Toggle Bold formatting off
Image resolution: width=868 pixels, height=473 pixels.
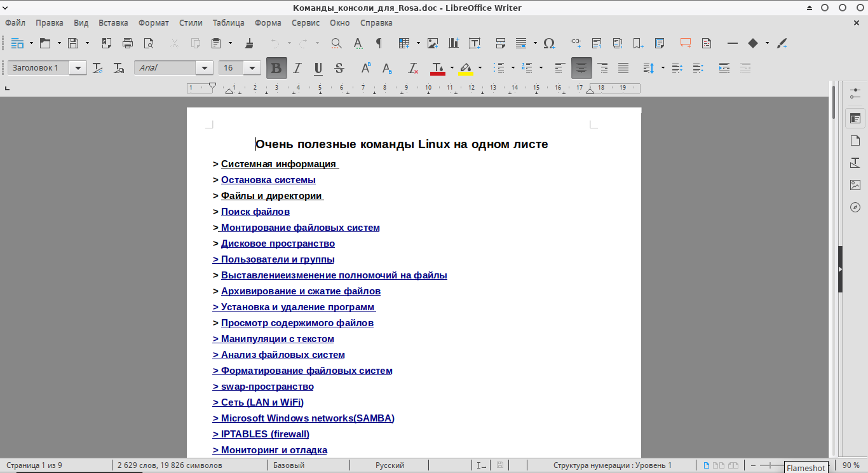point(276,68)
